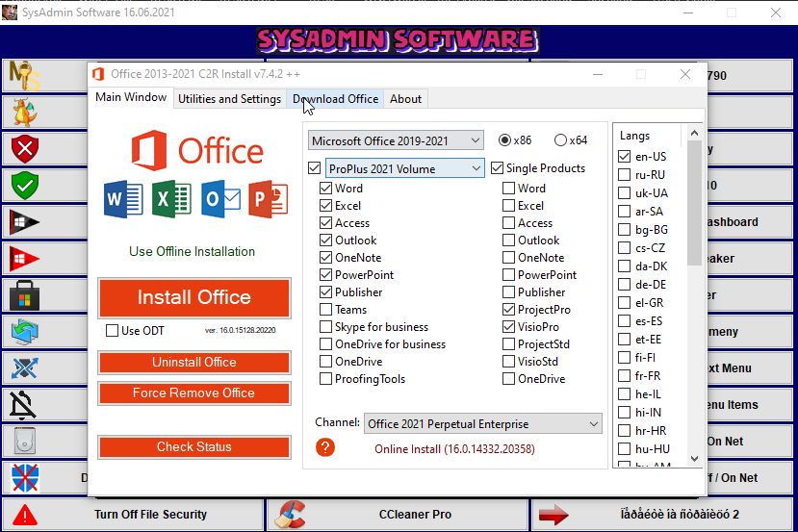Open the Microsoft Store bag icon
Image resolution: width=798 pixels, height=532 pixels.
pyautogui.click(x=24, y=295)
